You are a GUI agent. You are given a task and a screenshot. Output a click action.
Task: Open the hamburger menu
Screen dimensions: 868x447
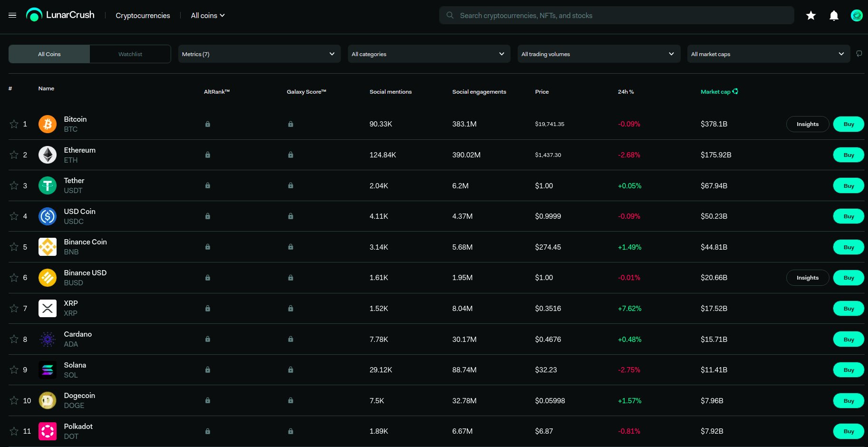click(12, 15)
